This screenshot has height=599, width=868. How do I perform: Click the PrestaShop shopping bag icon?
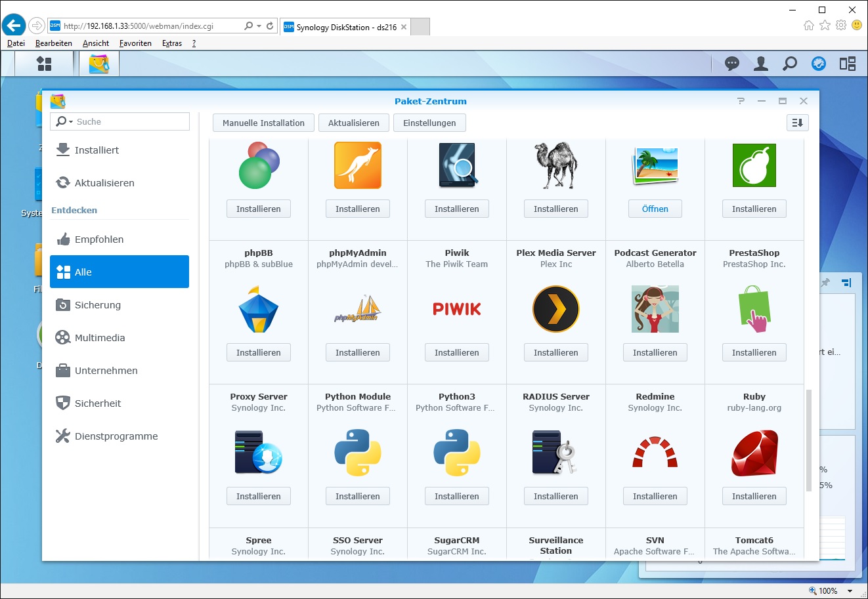point(754,309)
